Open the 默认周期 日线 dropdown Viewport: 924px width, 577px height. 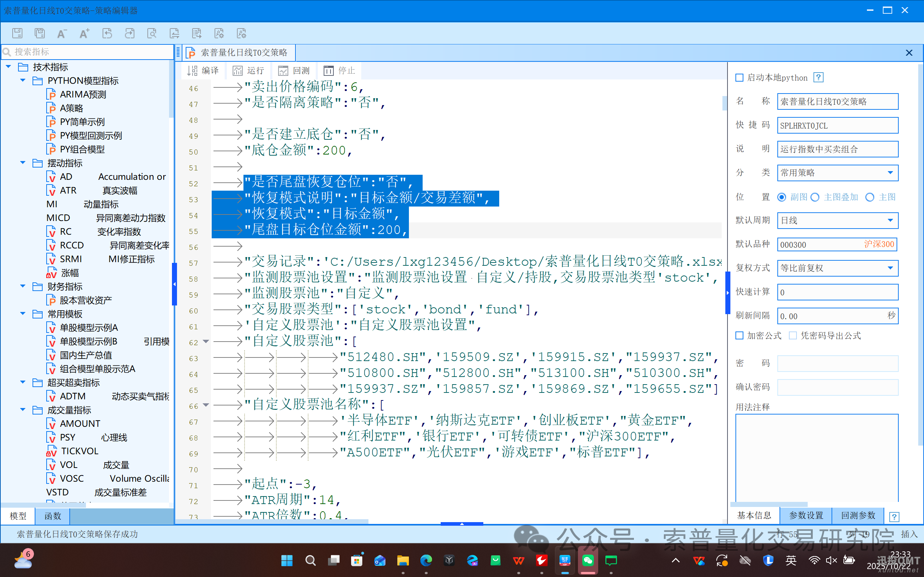click(x=890, y=221)
